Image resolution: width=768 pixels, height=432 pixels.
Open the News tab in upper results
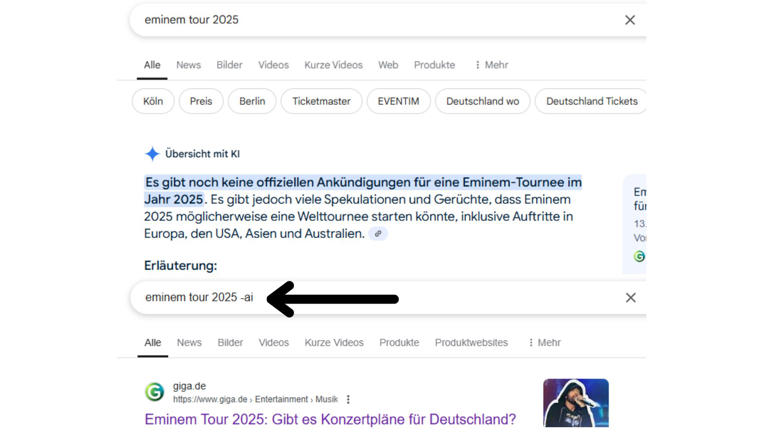point(189,65)
